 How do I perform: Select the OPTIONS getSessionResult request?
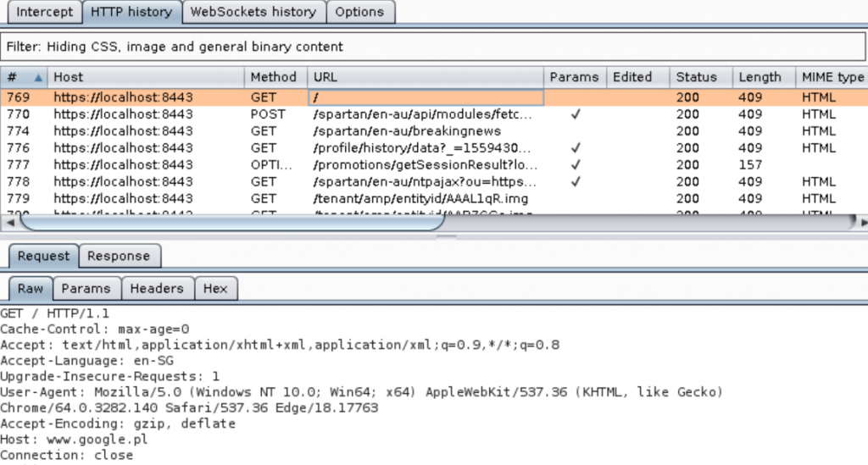pyautogui.click(x=424, y=164)
